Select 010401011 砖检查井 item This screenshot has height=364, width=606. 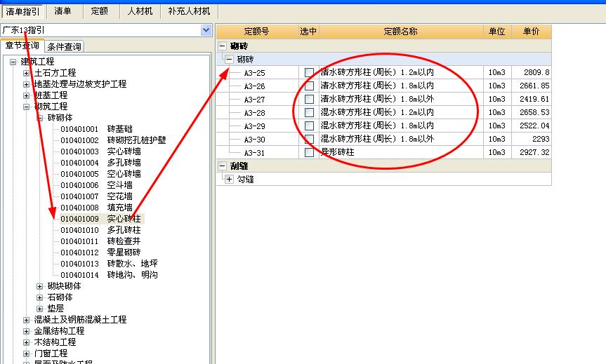pos(100,241)
